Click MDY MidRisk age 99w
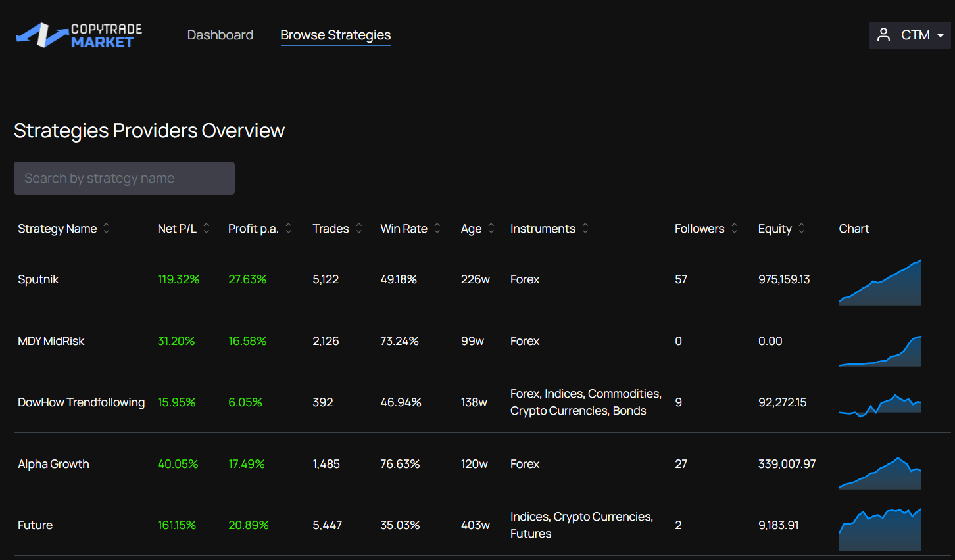The image size is (955, 560). pos(472,341)
